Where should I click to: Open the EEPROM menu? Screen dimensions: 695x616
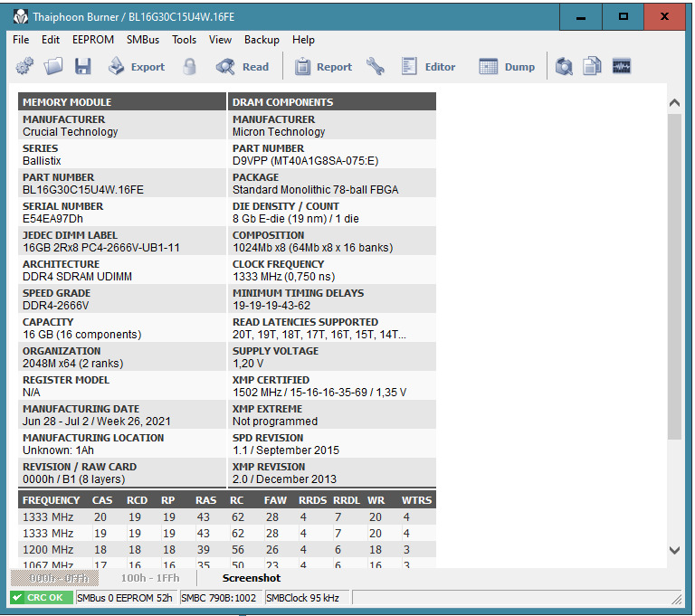pos(93,40)
